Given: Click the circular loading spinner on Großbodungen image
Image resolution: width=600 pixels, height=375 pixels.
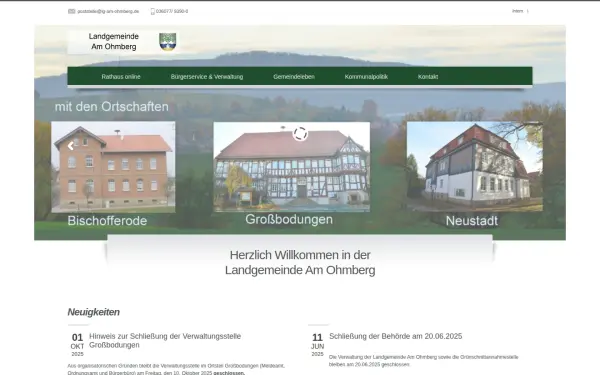Looking at the screenshot, I should click(x=300, y=134).
